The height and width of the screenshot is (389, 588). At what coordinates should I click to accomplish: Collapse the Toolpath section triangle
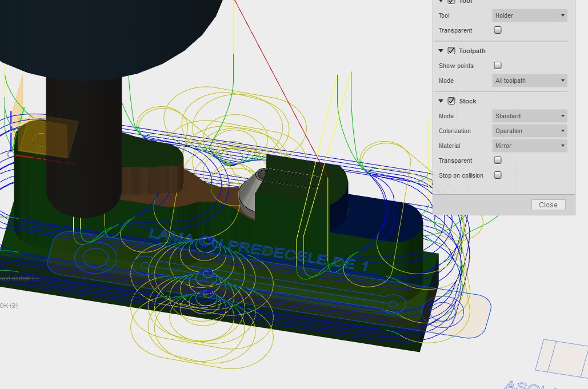[441, 51]
